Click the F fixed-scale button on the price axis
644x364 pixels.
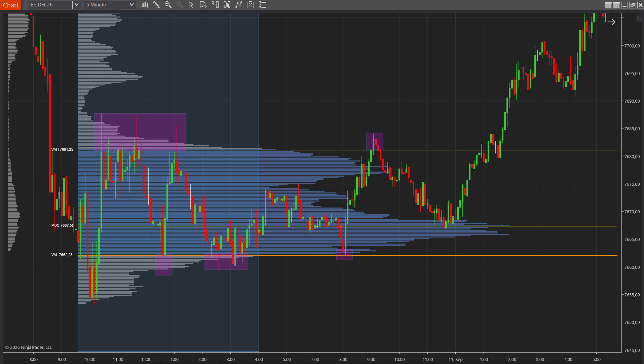coord(638,18)
